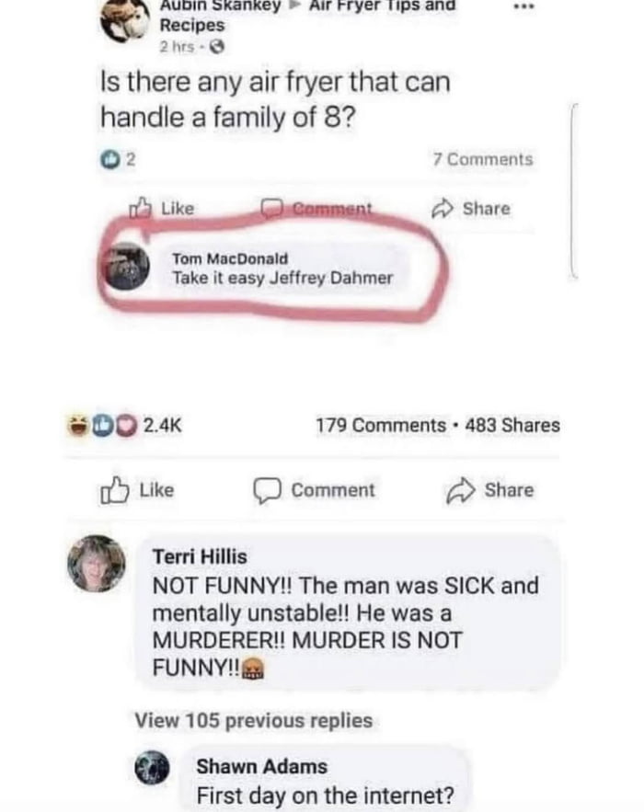This screenshot has width=644, height=812.
Task: Expand View 105 previous replies
Action: (254, 720)
